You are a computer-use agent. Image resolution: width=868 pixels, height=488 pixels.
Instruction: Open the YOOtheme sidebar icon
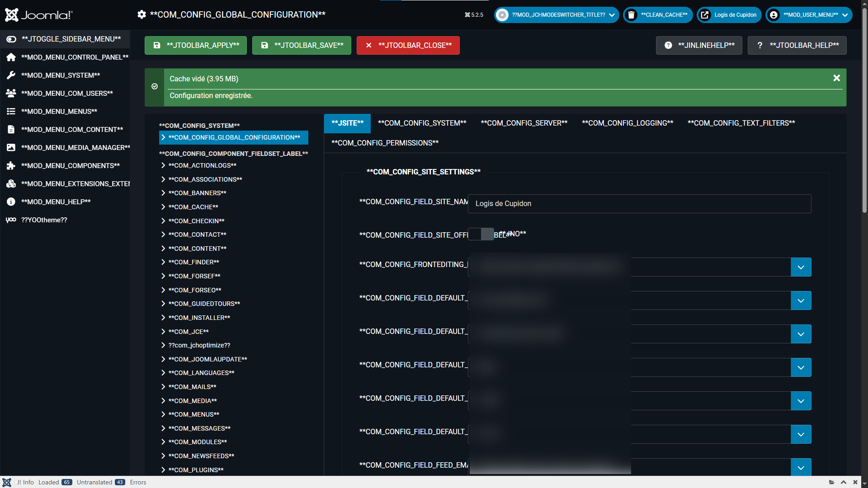coord(11,220)
